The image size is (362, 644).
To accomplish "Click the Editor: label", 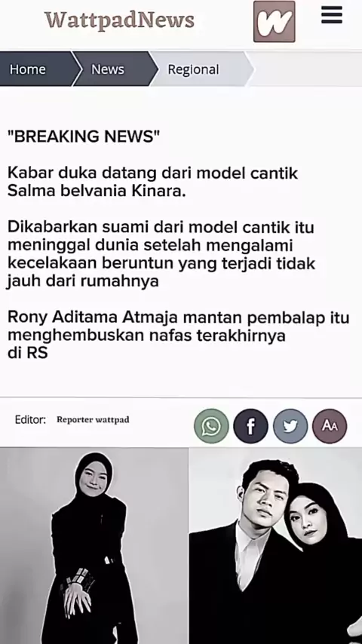I will tap(30, 419).
